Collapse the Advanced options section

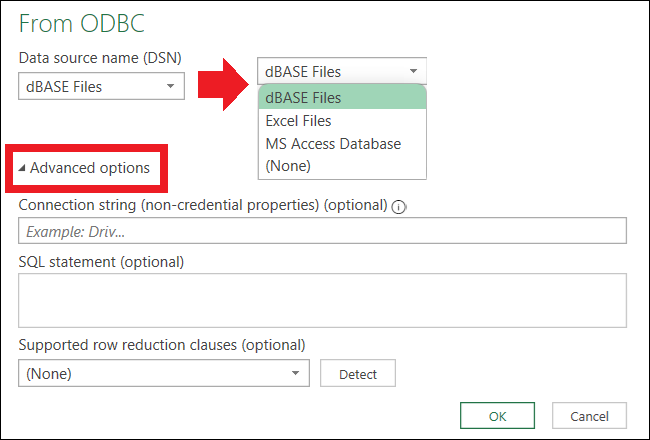[x=84, y=168]
